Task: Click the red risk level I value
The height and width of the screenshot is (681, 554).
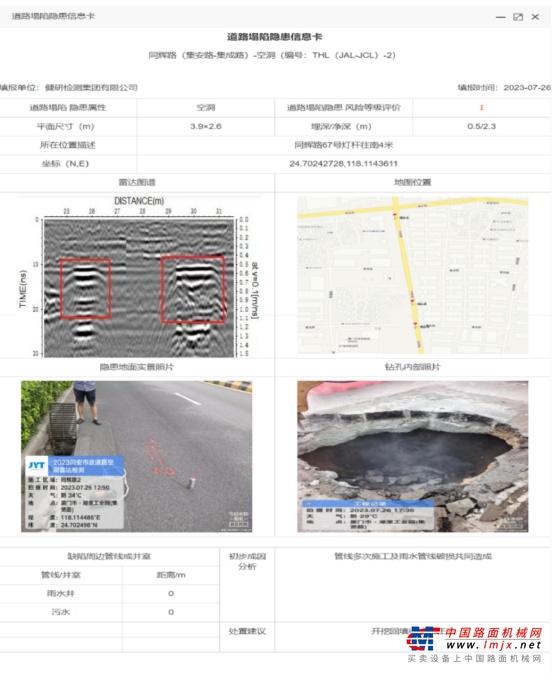Action: tap(481, 108)
